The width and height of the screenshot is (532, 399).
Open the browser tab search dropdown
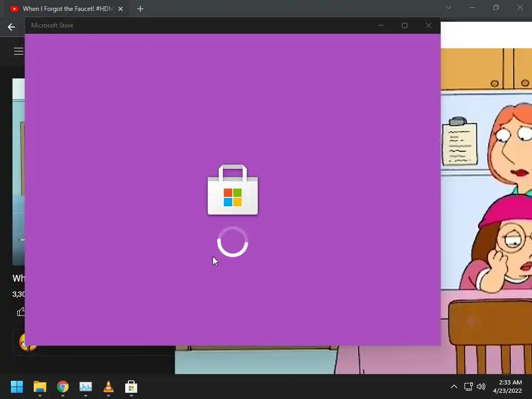point(448,7)
